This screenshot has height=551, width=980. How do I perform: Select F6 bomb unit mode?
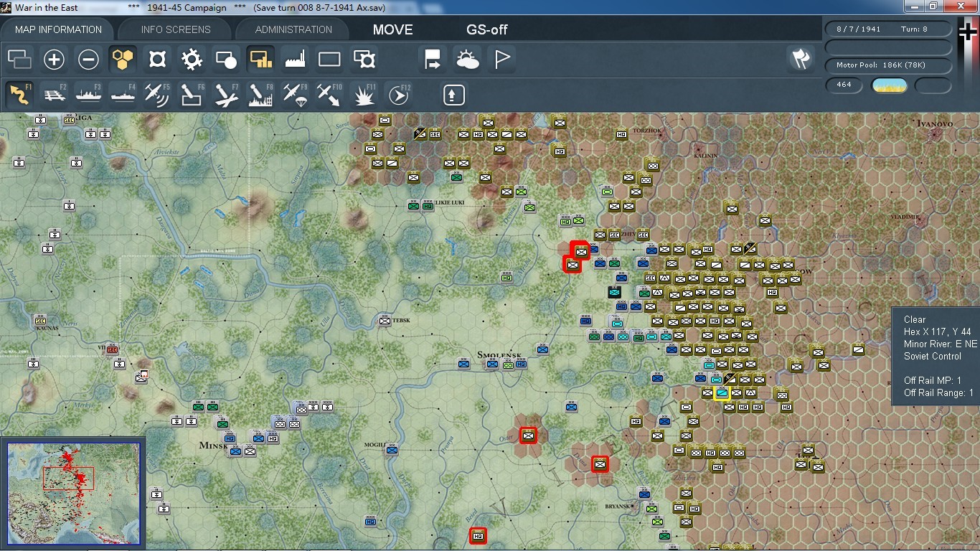[x=192, y=94]
